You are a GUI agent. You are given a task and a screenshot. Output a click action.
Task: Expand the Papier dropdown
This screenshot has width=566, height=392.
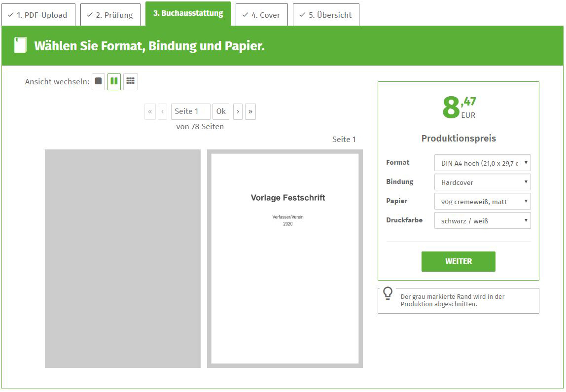tap(482, 202)
